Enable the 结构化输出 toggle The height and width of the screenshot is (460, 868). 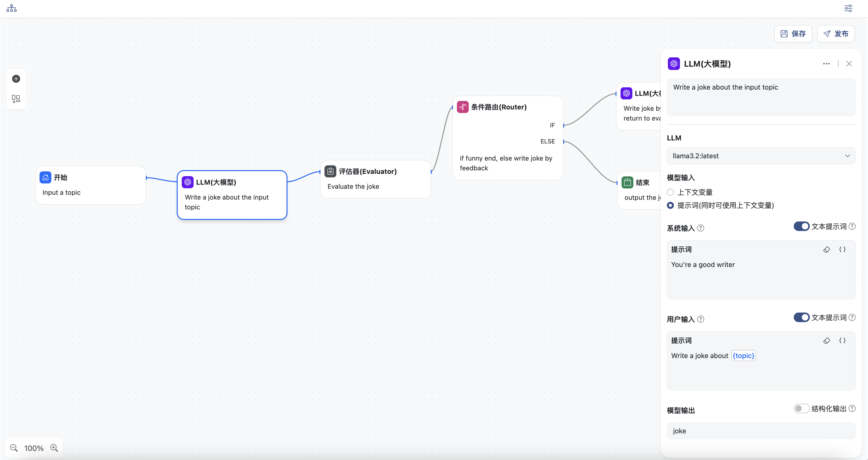click(x=801, y=408)
